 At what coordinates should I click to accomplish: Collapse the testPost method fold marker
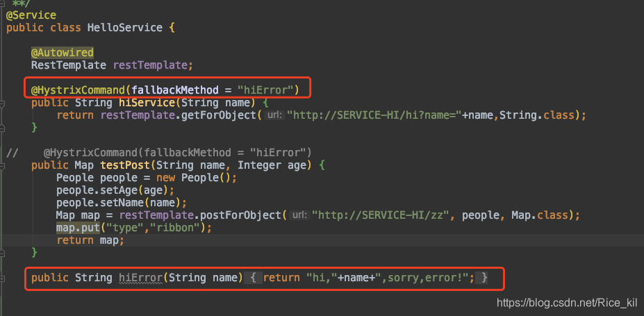(2, 166)
